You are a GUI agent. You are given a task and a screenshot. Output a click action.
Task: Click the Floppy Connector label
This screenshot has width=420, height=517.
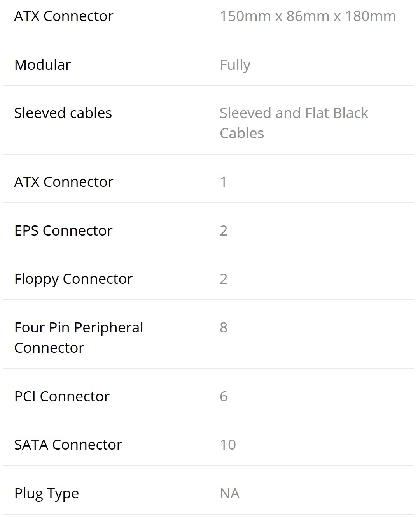pyautogui.click(x=73, y=279)
